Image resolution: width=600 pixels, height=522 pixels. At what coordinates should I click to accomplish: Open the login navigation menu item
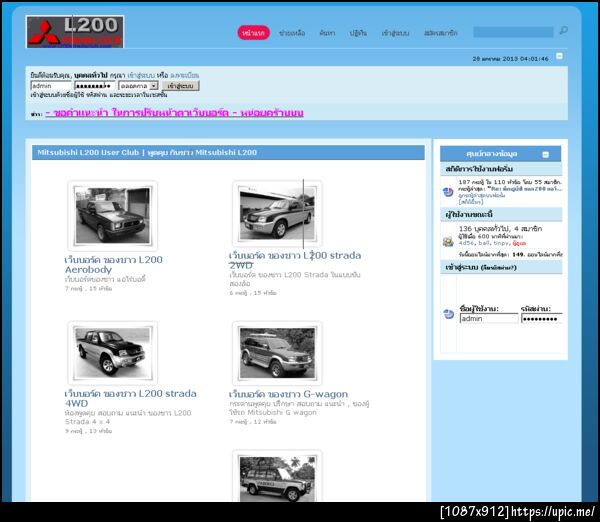(395, 33)
